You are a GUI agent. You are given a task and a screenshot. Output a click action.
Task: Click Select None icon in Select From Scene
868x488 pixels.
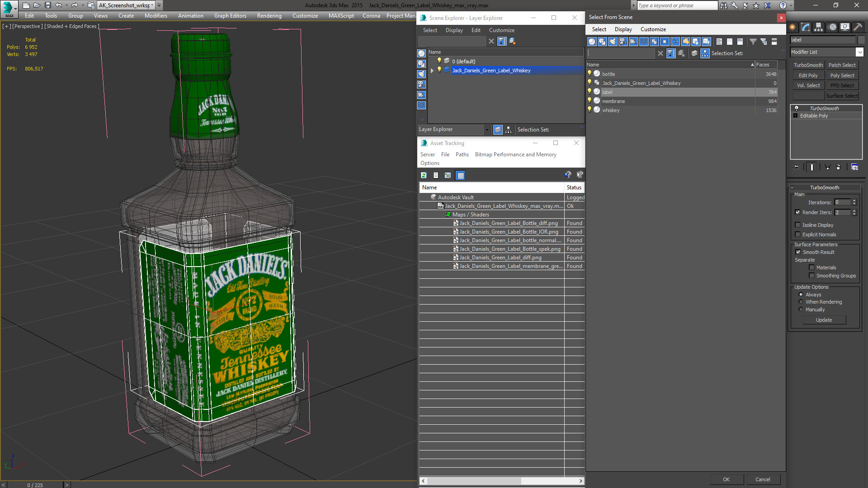pyautogui.click(x=729, y=42)
